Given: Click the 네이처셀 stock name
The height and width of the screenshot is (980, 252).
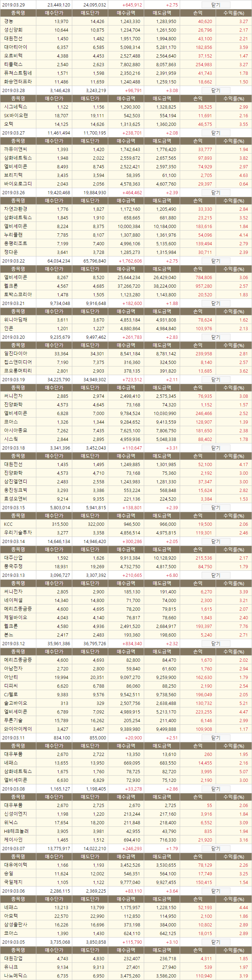Looking at the screenshot, I should [x=13, y=600].
